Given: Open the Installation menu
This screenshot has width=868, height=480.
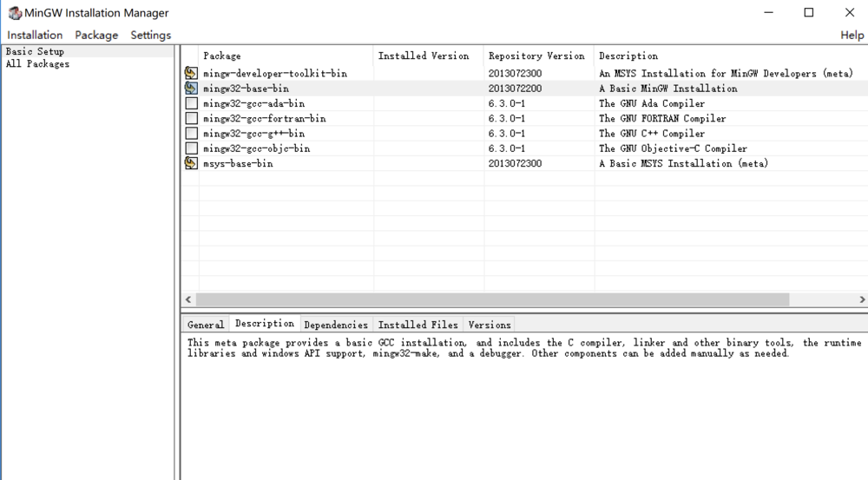Looking at the screenshot, I should tap(35, 35).
